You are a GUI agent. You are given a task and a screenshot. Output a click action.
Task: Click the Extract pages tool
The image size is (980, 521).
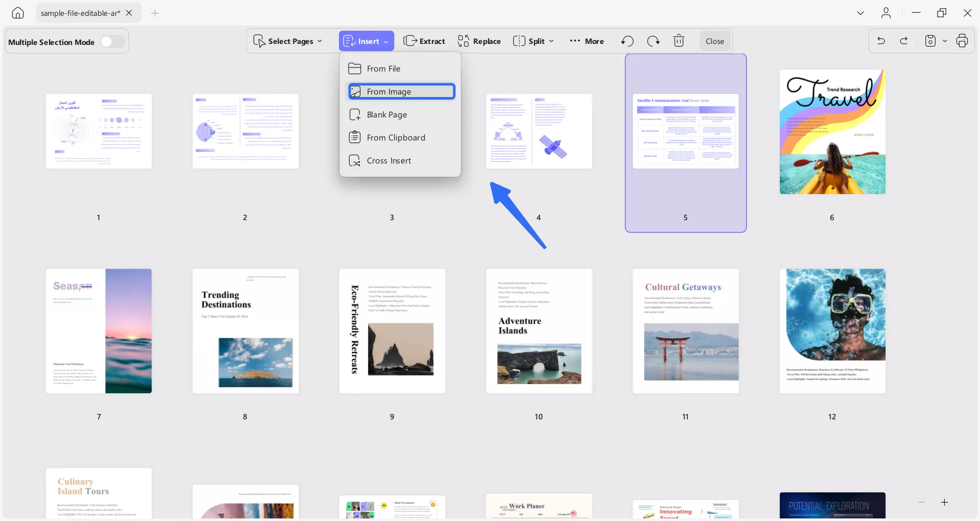pos(424,41)
